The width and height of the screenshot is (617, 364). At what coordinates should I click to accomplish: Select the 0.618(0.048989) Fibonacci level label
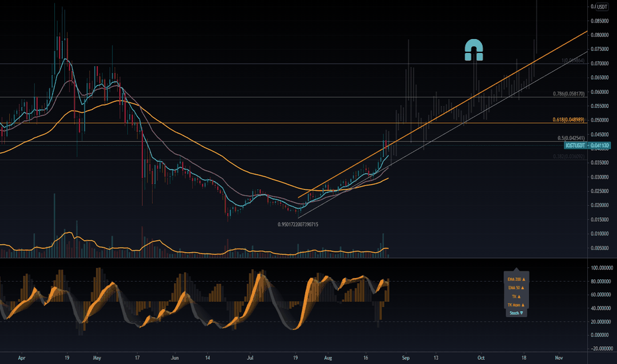click(x=568, y=120)
